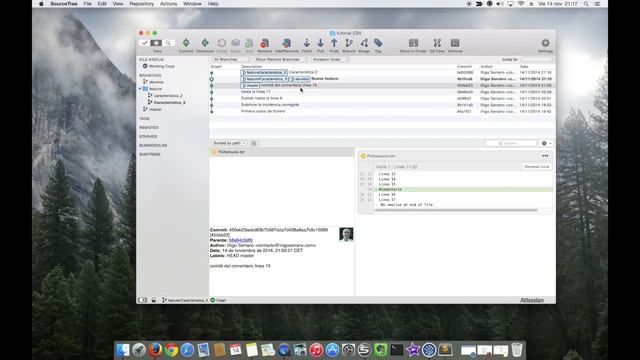Image resolution: width=640 pixels, height=360 pixels.
Task: Open the Repository menu
Action: tap(142, 4)
